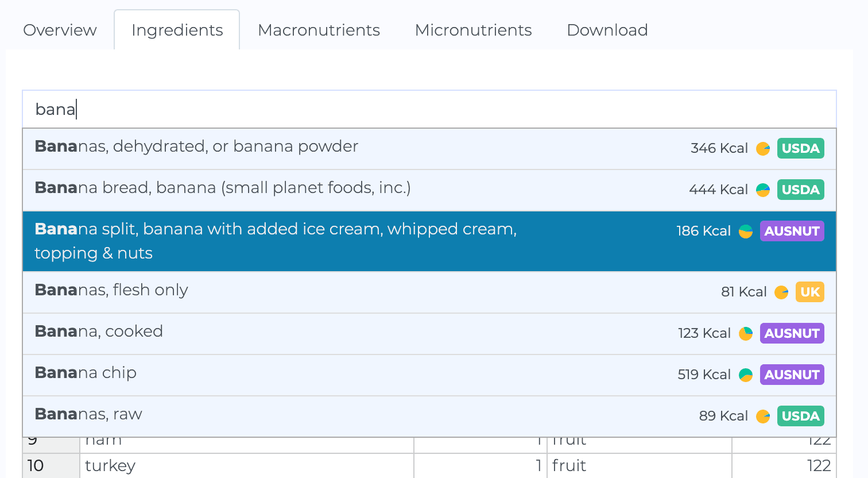Click the pie chart icon for Banana chip
The height and width of the screenshot is (478, 868).
click(746, 375)
